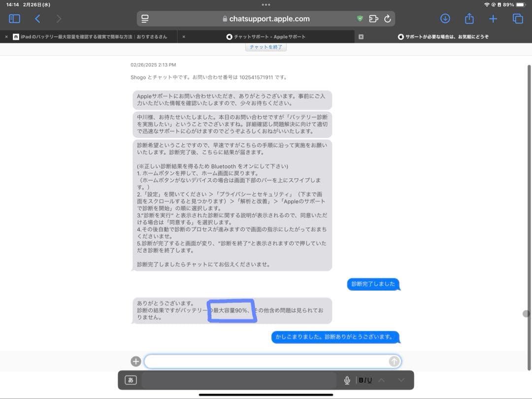Tap the address bar URL field
Viewport: 532px width, 399px height.
click(x=266, y=19)
